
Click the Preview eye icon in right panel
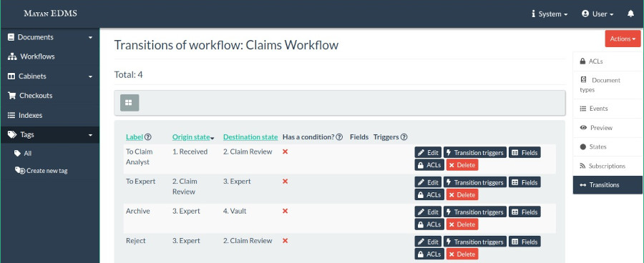[583, 128]
